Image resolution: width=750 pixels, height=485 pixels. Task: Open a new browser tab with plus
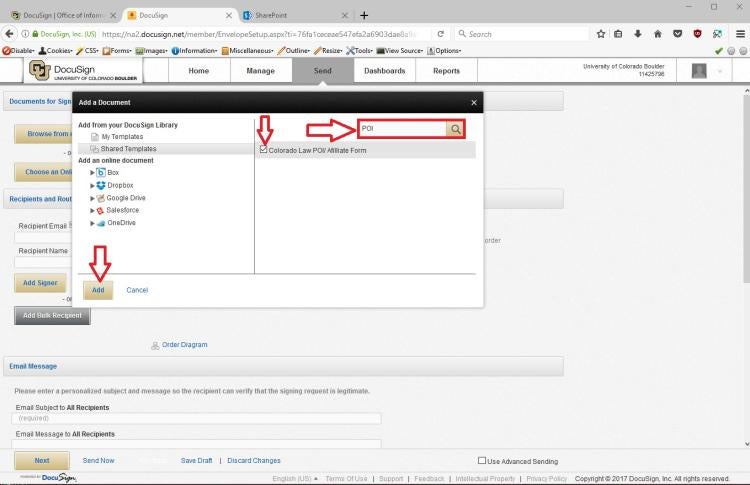click(x=364, y=15)
